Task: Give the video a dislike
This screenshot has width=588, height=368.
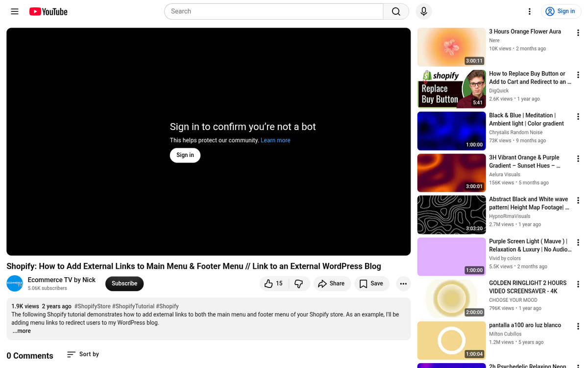Action: 299,284
